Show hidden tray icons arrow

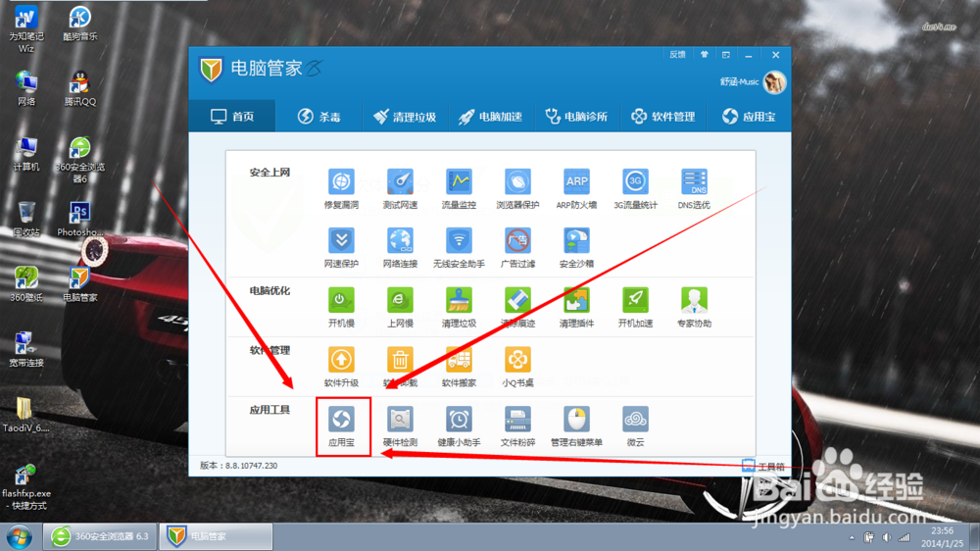852,538
